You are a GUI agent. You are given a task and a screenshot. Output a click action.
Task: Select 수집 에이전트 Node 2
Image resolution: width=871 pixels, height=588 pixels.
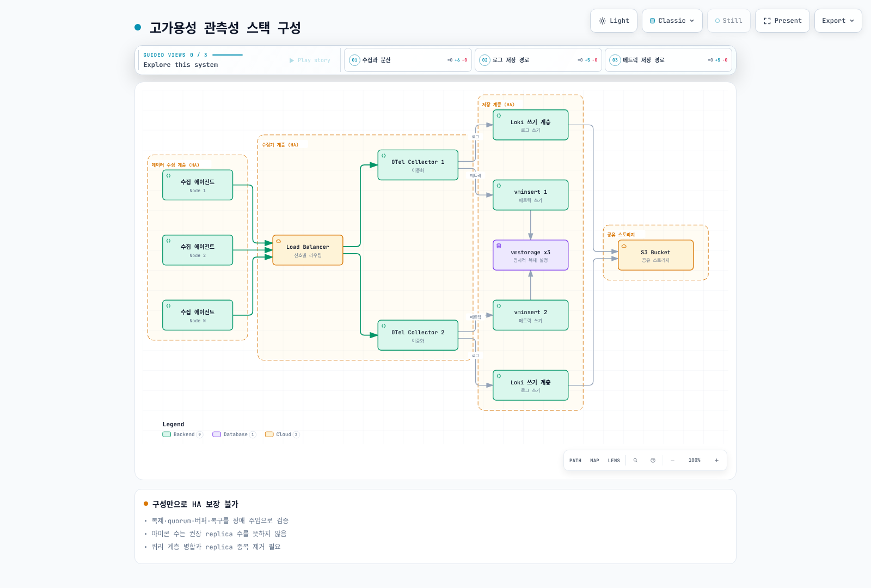(198, 250)
